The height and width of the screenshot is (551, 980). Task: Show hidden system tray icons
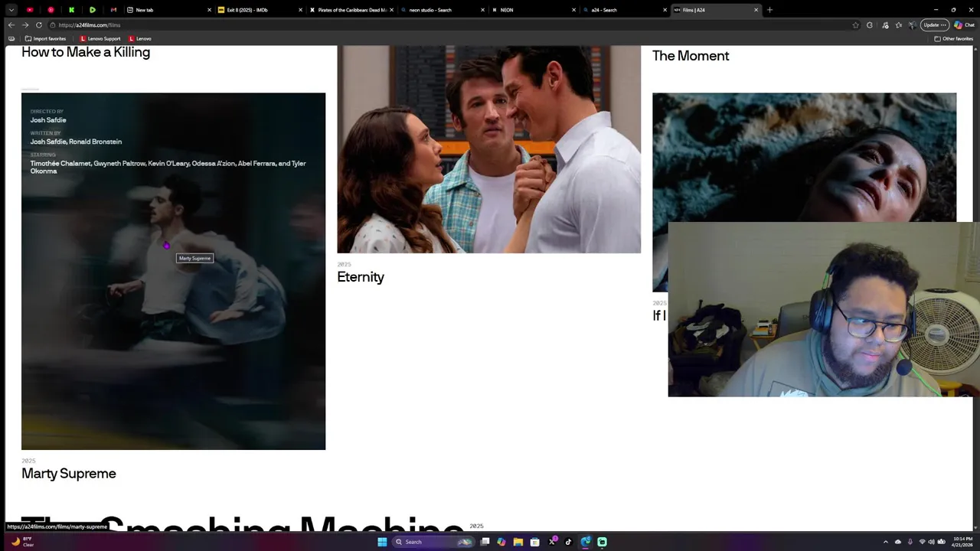point(886,542)
